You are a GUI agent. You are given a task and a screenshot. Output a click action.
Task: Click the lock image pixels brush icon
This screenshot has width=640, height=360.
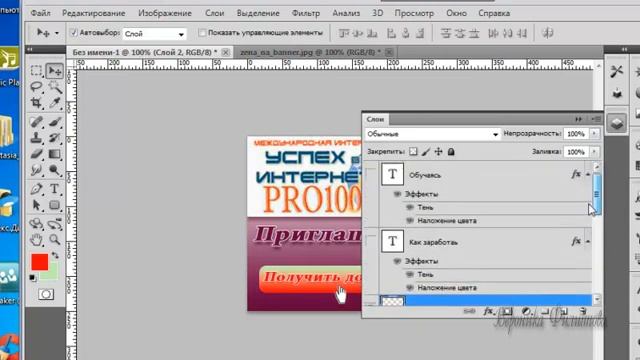(426, 151)
